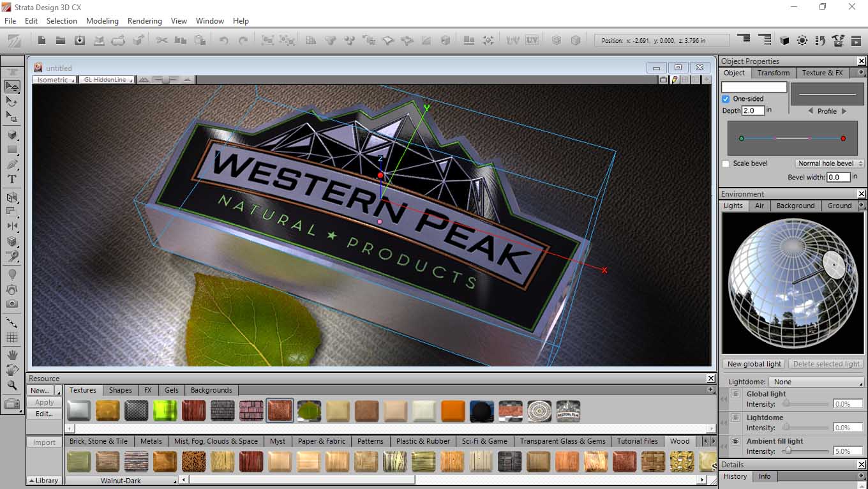Click the Apply texture button
This screenshot has height=489, width=868.
click(x=44, y=402)
